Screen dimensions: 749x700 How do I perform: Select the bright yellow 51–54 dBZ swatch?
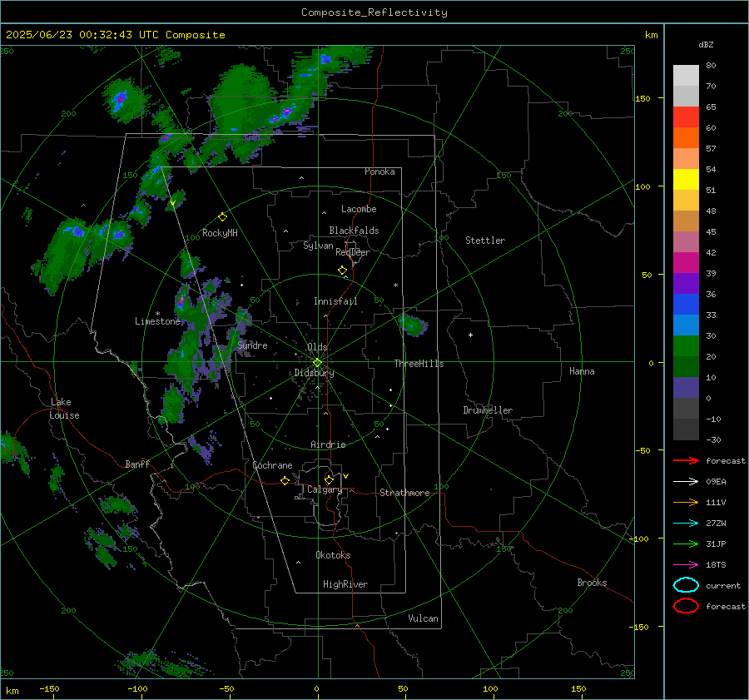coord(686,180)
